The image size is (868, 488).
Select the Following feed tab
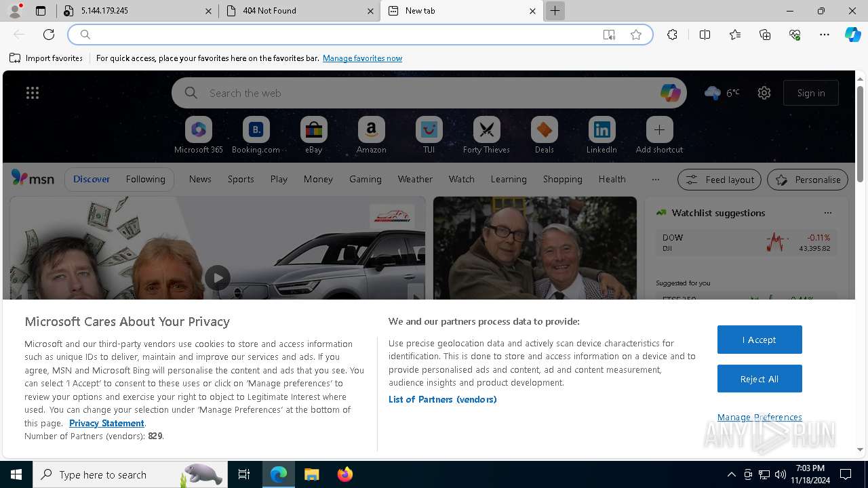pos(145,179)
